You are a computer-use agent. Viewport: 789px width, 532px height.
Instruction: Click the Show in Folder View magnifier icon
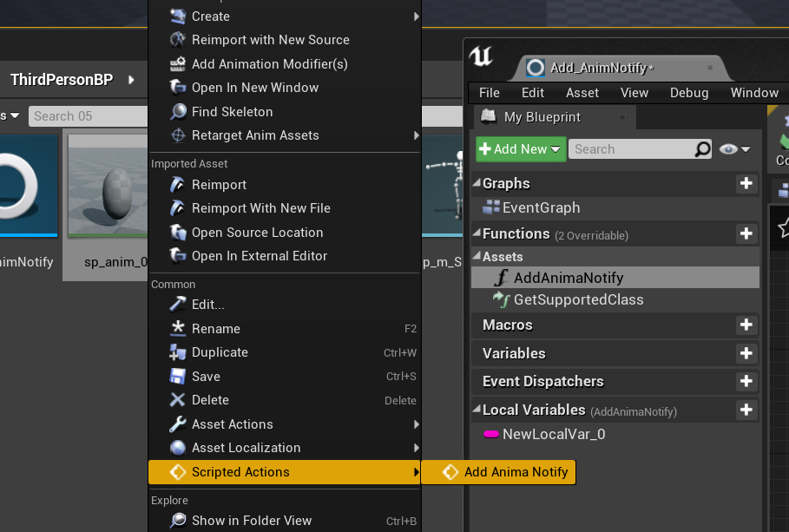point(178,521)
